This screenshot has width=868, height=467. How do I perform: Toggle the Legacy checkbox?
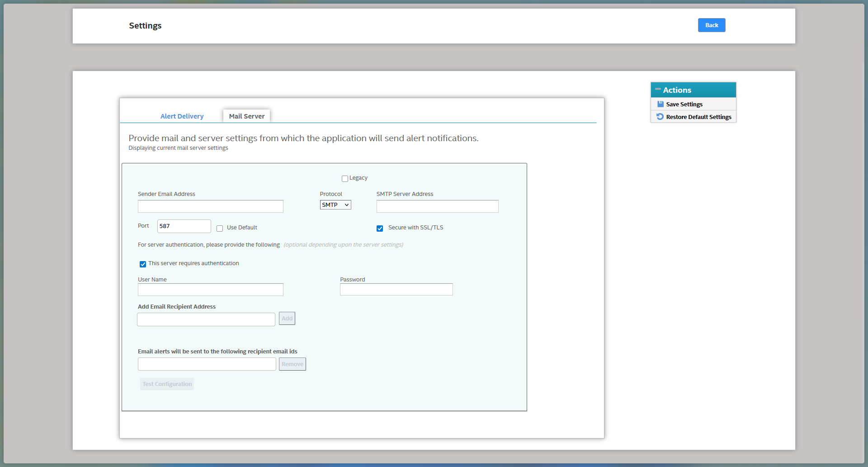click(345, 179)
